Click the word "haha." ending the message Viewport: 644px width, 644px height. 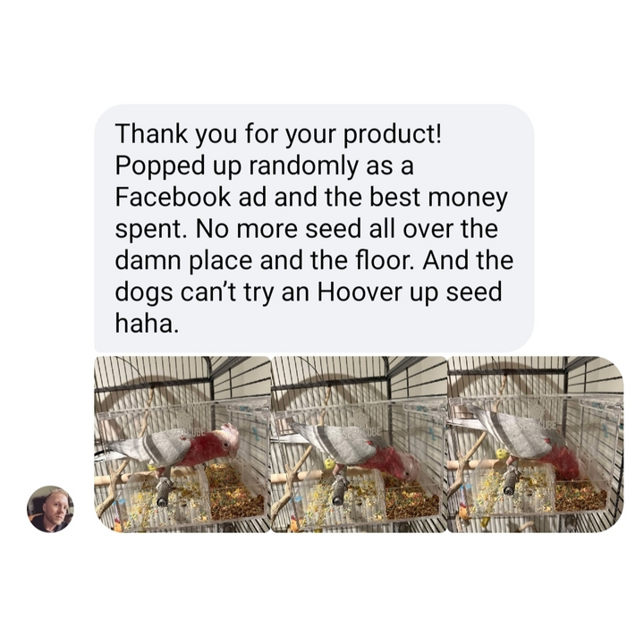(x=147, y=324)
